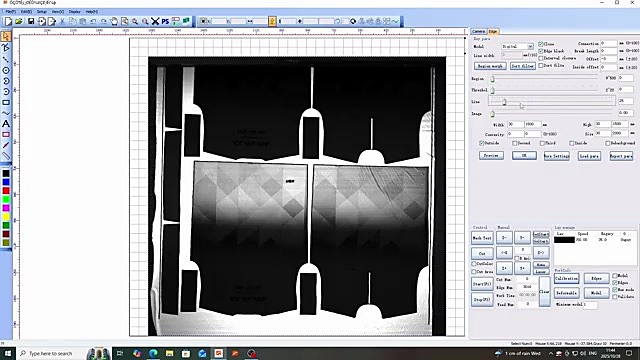This screenshot has height=360, width=640.
Task: Toggle the Edge black checkbox
Action: tap(540, 51)
